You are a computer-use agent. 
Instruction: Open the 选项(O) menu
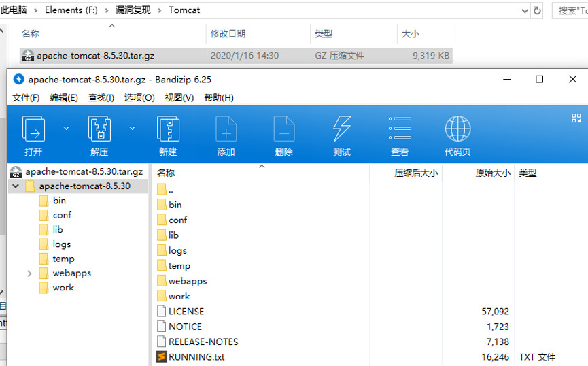tap(139, 97)
